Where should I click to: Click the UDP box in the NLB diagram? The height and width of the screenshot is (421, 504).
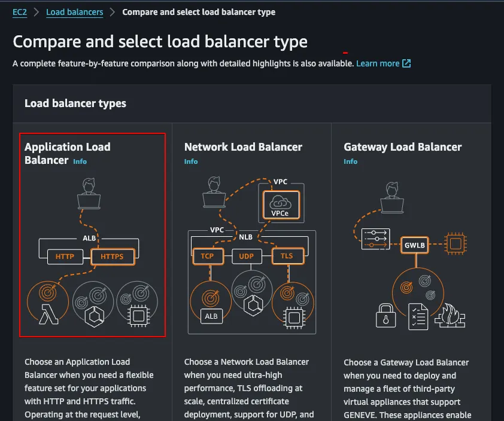point(247,257)
